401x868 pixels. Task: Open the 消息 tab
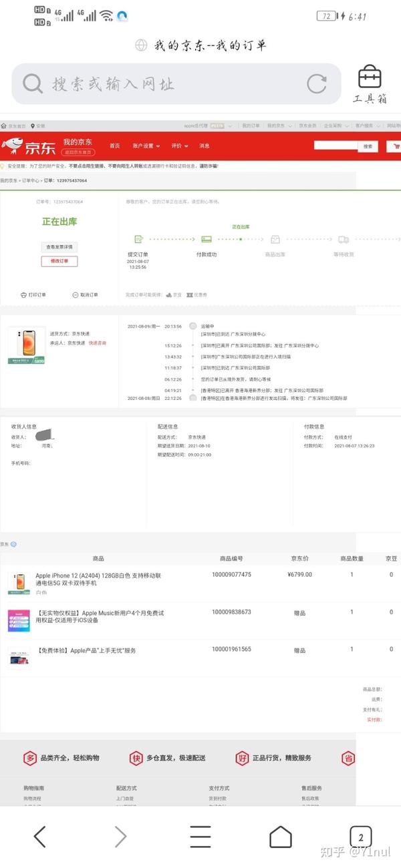point(205,146)
